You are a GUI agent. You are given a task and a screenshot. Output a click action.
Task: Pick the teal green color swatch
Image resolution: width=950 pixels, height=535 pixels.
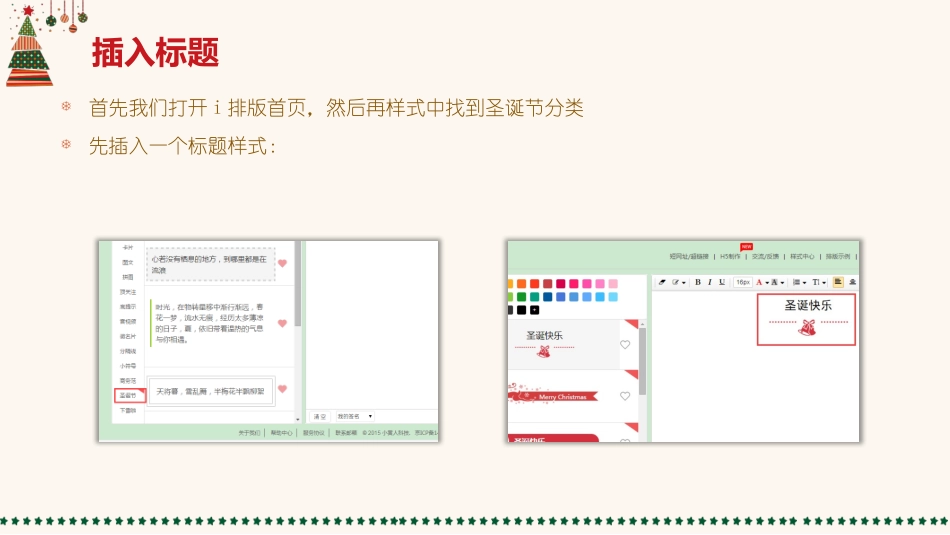point(534,297)
